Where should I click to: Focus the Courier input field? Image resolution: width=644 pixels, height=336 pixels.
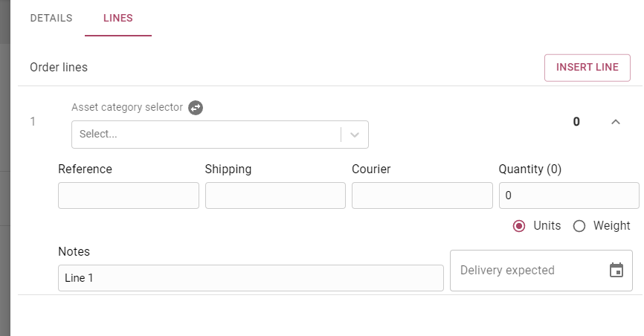pyautogui.click(x=422, y=196)
